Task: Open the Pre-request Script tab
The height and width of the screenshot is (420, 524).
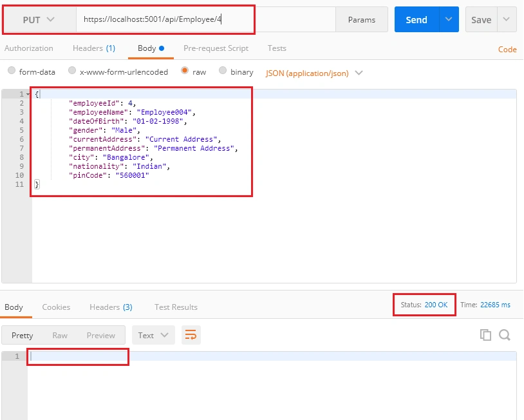Action: coord(216,48)
